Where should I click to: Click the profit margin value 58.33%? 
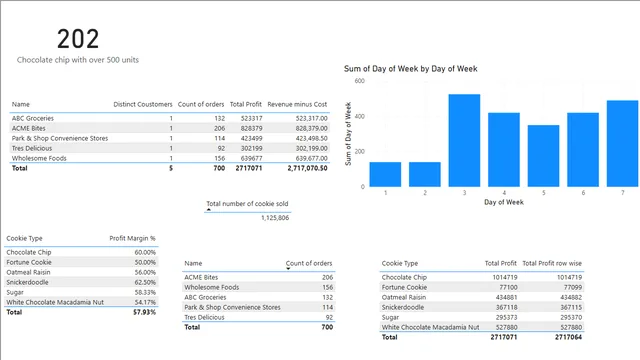[x=145, y=292]
